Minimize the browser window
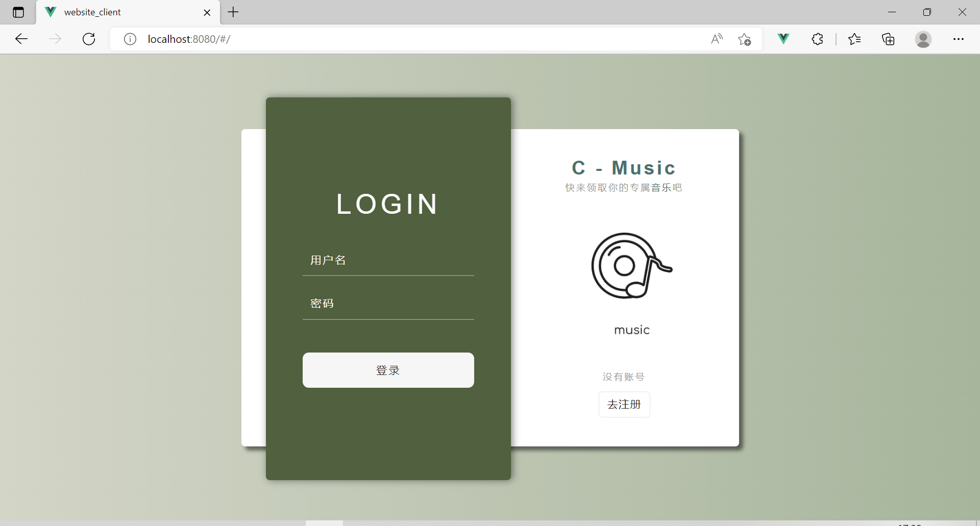The image size is (980, 526). tap(892, 12)
